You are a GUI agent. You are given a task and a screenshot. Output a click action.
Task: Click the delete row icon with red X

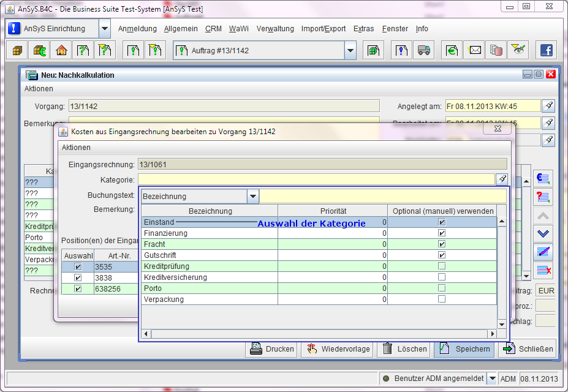pyautogui.click(x=543, y=270)
